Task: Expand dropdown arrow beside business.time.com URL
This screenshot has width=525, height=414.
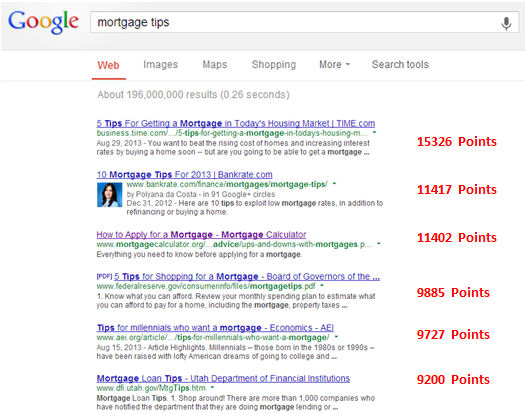Action: tap(374, 133)
